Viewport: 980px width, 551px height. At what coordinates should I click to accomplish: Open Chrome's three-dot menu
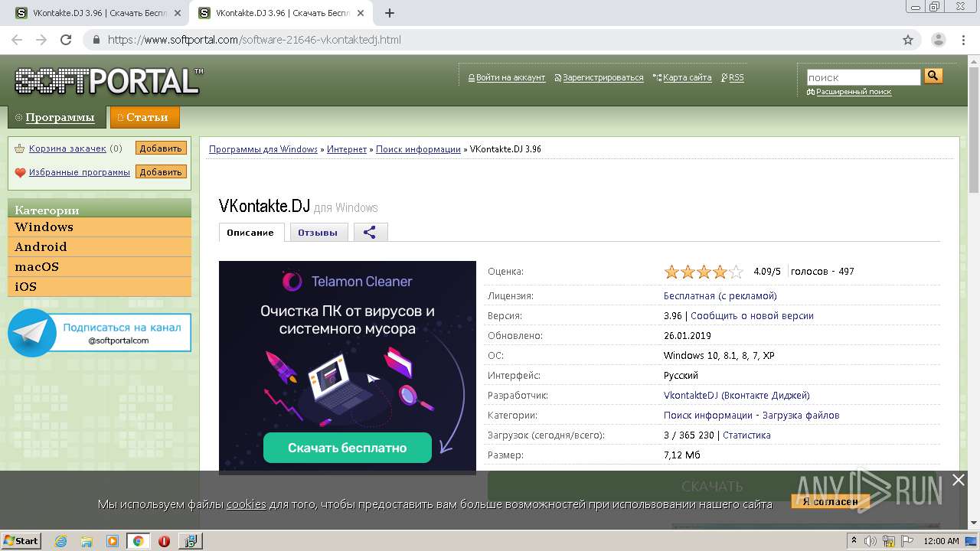click(963, 40)
